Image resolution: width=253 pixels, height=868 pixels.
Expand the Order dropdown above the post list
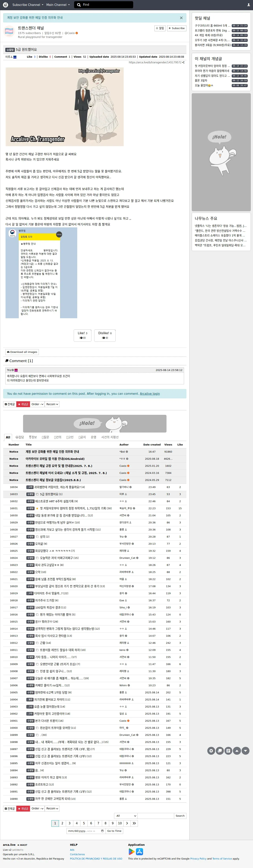(x=37, y=404)
